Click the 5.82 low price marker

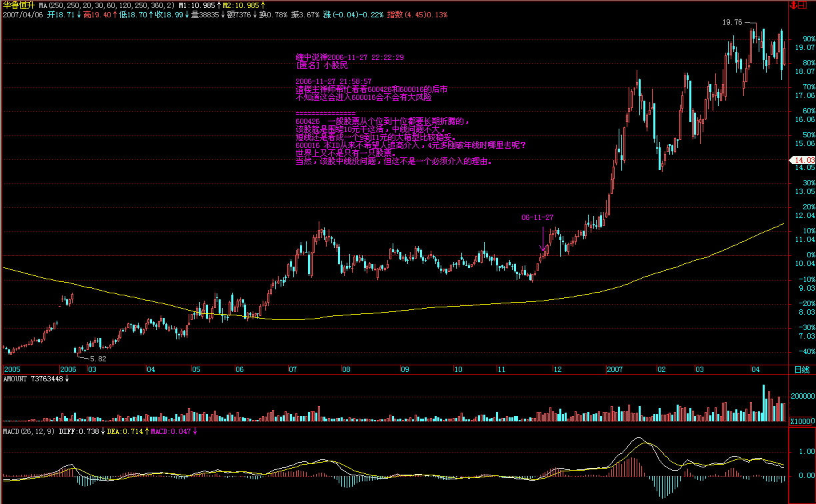[96, 358]
